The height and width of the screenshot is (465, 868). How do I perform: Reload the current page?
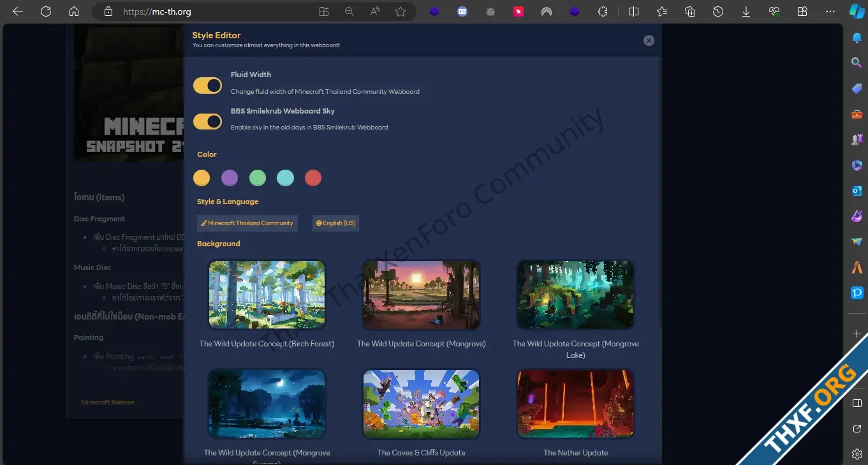pos(46,11)
